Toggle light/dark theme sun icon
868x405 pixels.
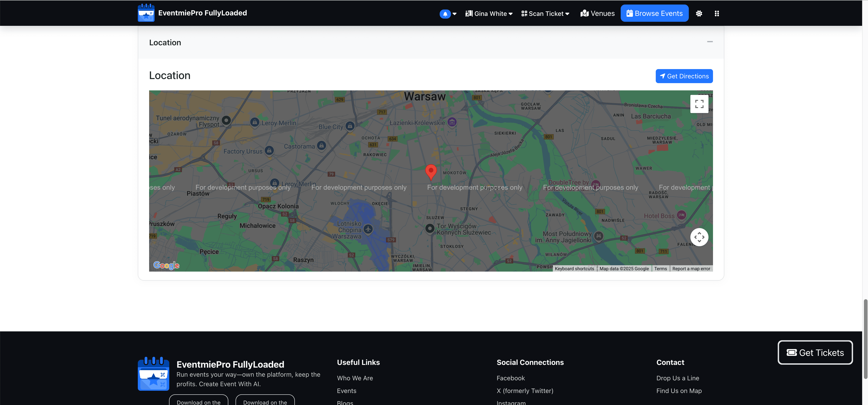(x=699, y=14)
